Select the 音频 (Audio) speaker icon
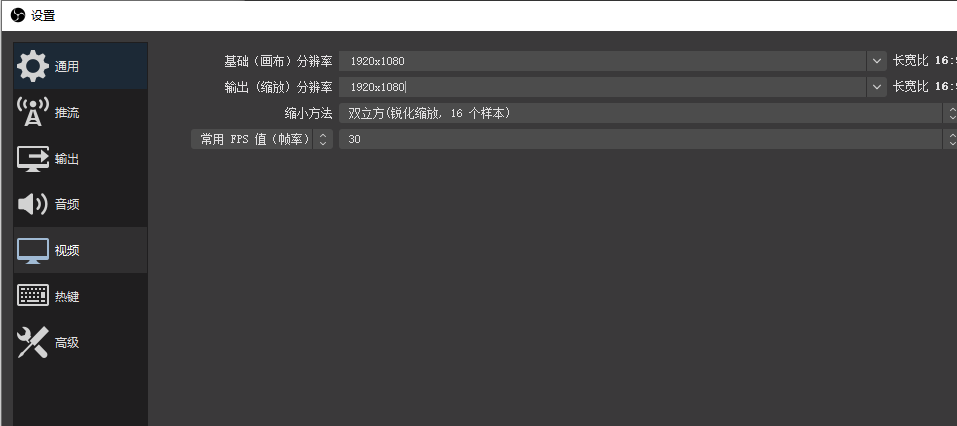This screenshot has height=426, width=957. [32, 204]
